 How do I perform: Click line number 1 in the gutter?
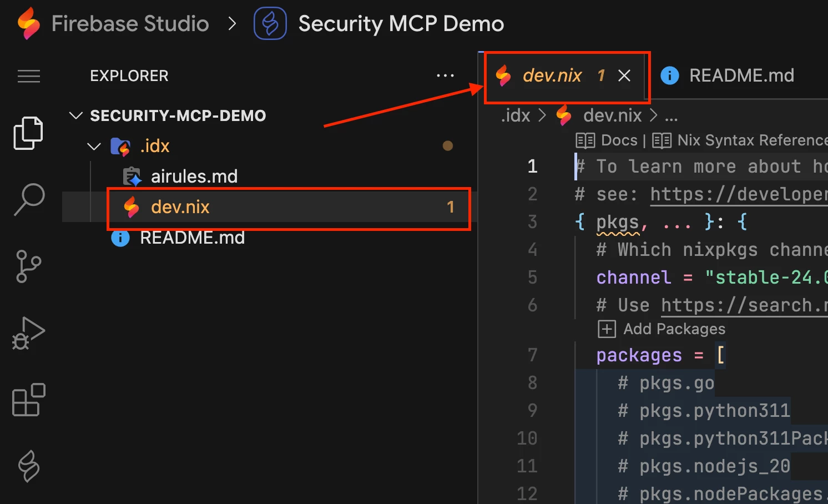pyautogui.click(x=533, y=167)
